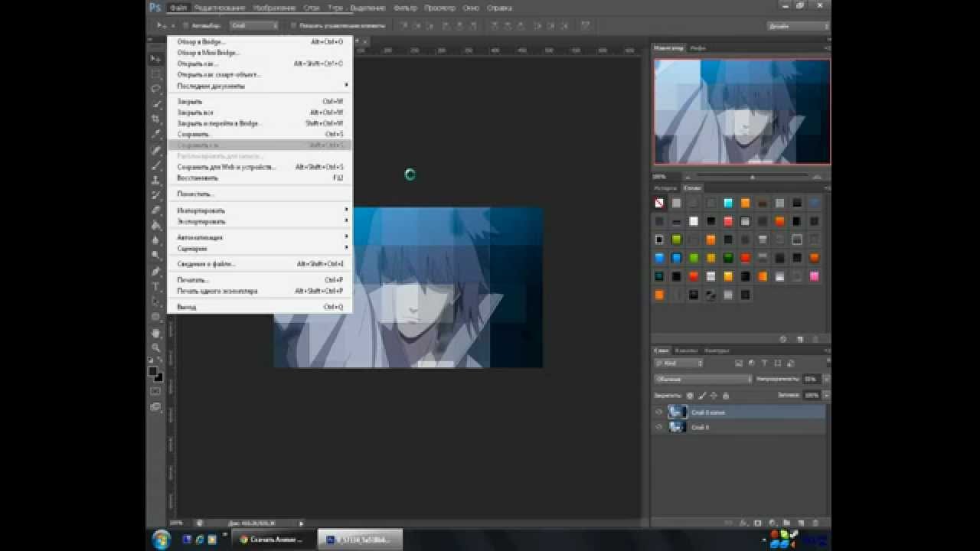Open the Изображение menu
The image size is (980, 551).
pyautogui.click(x=274, y=8)
